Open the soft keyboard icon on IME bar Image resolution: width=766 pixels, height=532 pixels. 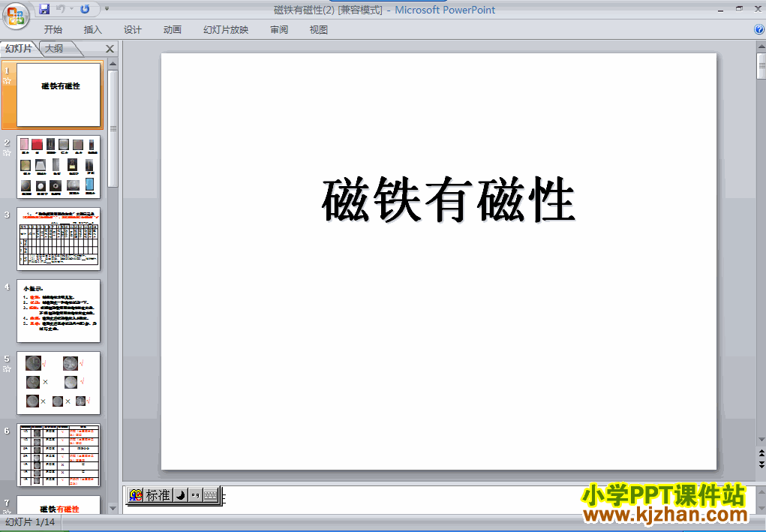(x=211, y=495)
